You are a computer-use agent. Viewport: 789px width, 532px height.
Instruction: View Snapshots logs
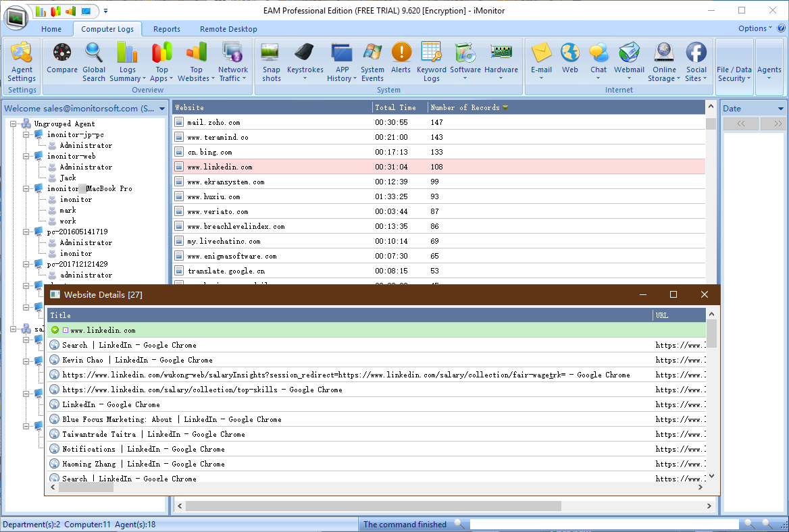[x=272, y=62]
